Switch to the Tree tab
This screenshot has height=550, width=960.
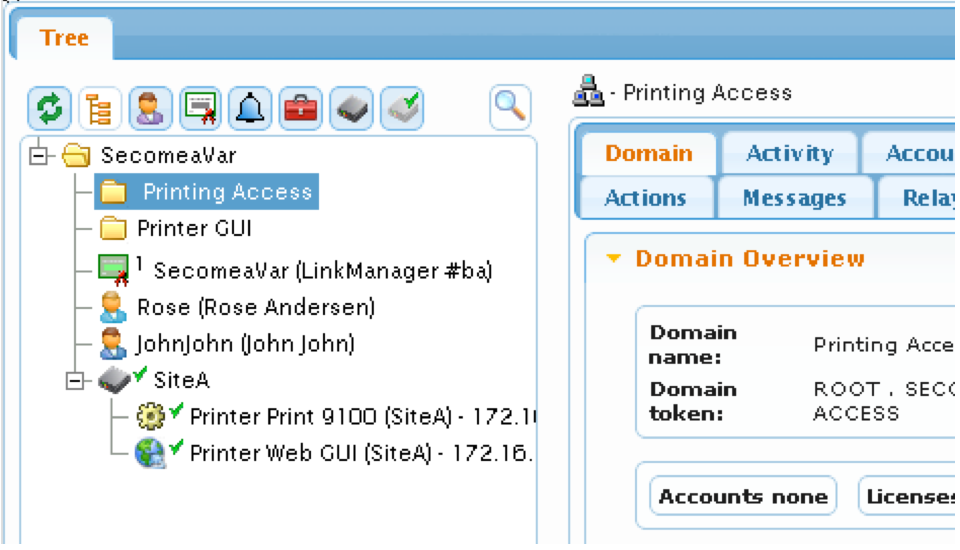point(64,38)
